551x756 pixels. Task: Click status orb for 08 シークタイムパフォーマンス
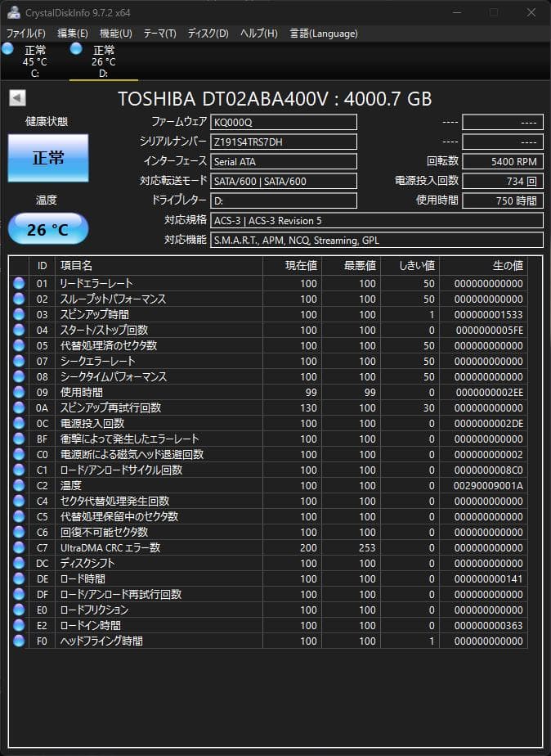[19, 376]
